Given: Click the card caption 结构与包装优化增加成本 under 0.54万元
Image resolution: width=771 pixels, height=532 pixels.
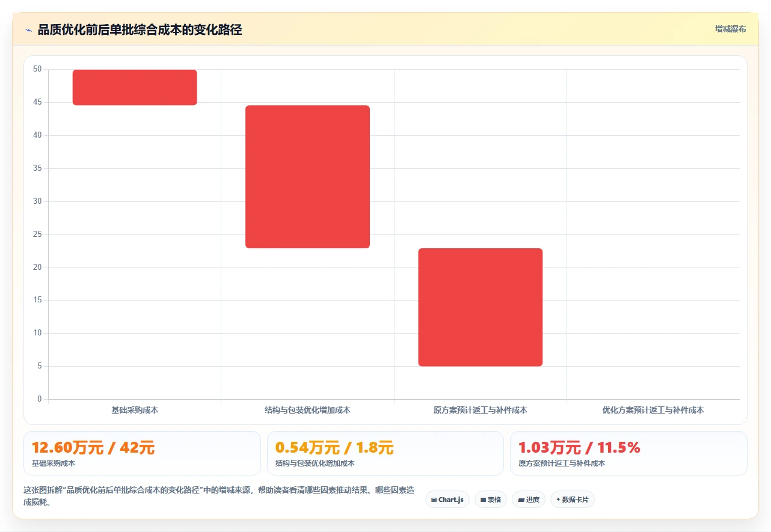Looking at the screenshot, I should tap(315, 463).
